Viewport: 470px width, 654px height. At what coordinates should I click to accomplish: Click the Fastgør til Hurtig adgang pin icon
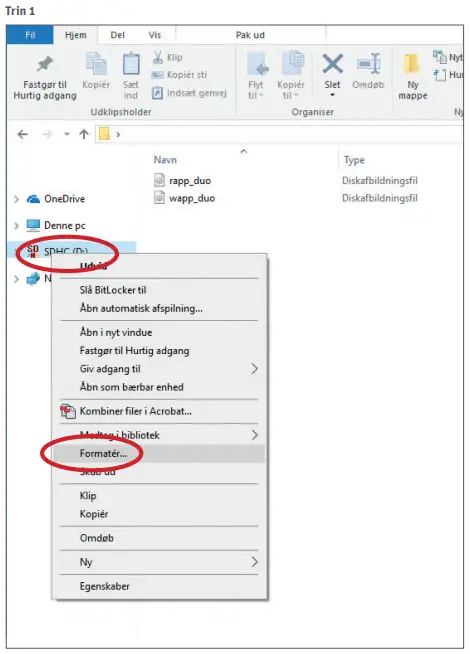click(x=45, y=64)
